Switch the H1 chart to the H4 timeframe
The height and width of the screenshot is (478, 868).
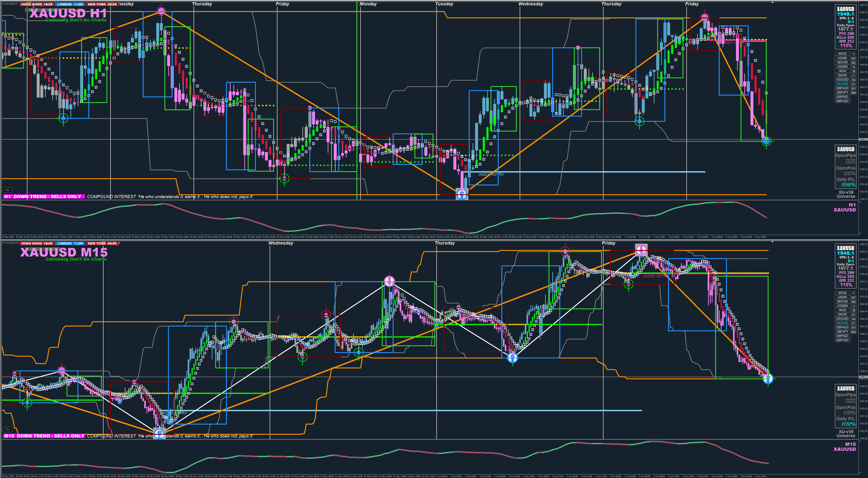tap(854, 80)
